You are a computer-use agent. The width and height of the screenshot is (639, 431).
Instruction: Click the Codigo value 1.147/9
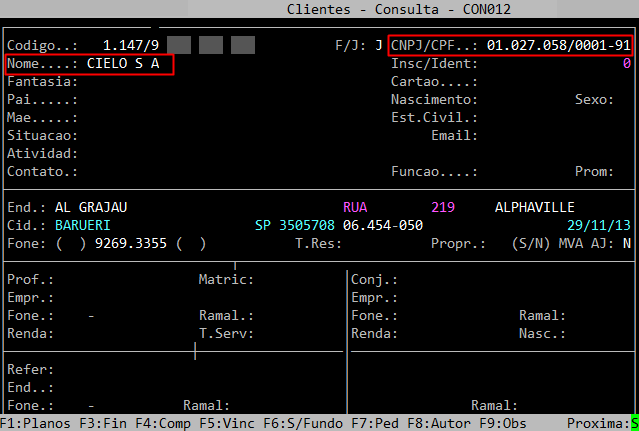point(130,46)
